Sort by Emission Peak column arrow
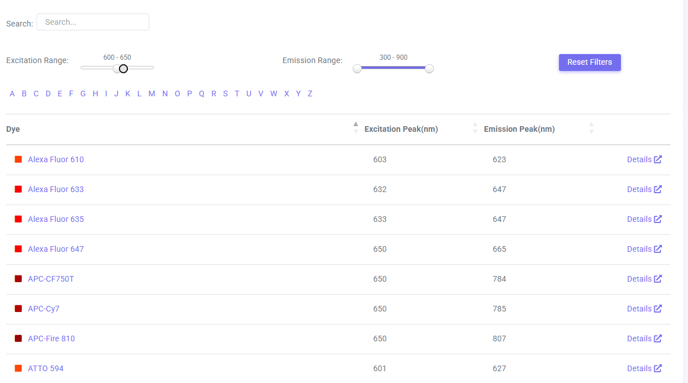The image size is (688, 383). [x=591, y=128]
